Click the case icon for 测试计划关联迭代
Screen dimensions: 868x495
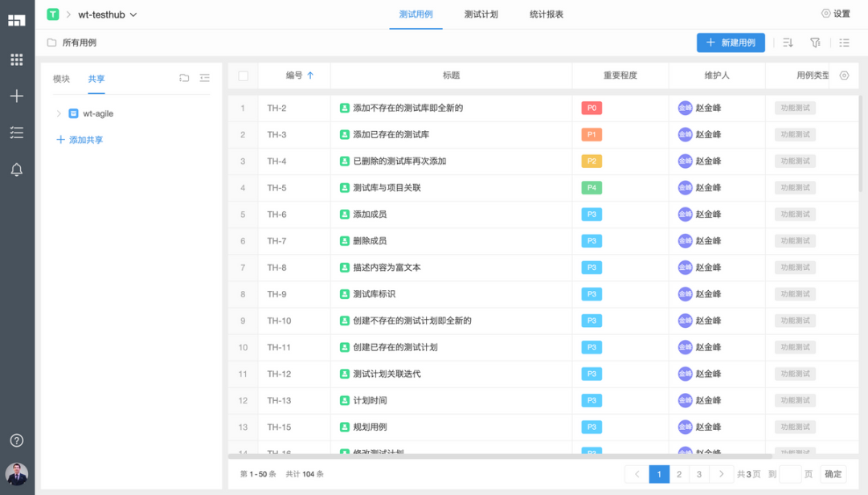(x=344, y=374)
